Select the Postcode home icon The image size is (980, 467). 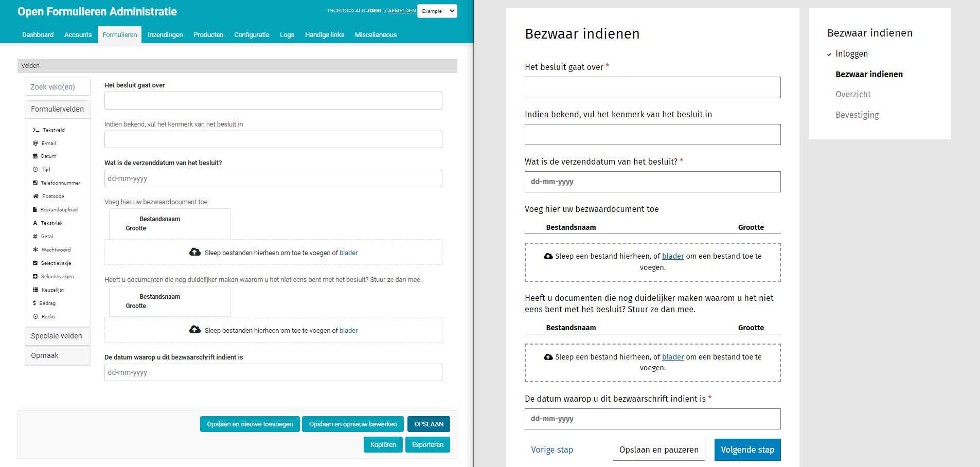[36, 196]
